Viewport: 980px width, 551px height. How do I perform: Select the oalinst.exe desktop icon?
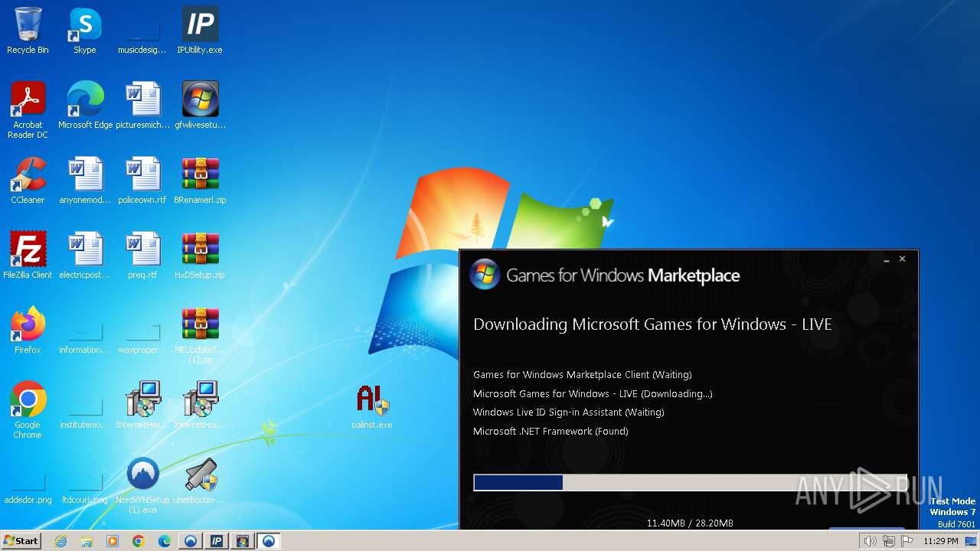(372, 406)
